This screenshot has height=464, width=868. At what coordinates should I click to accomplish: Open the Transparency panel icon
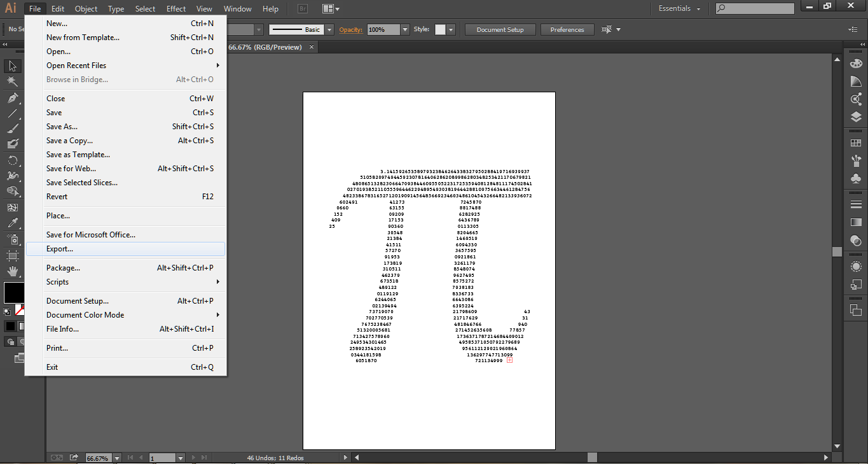point(856,241)
